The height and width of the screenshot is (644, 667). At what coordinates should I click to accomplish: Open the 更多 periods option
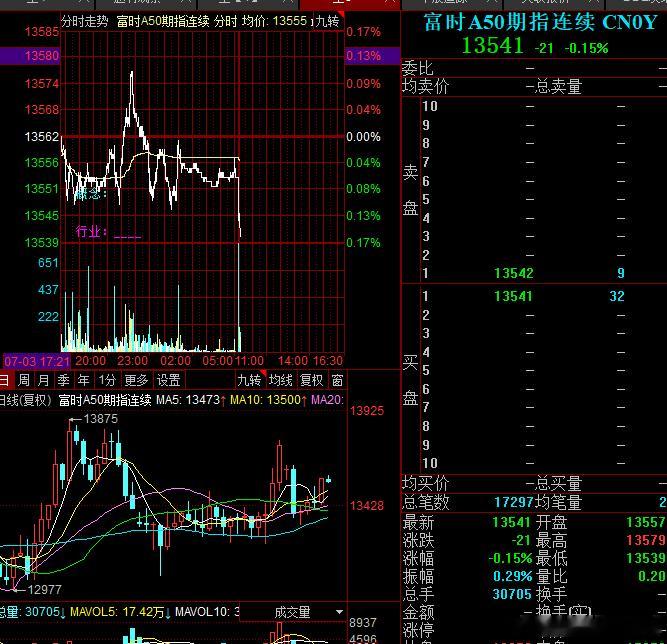point(136,380)
